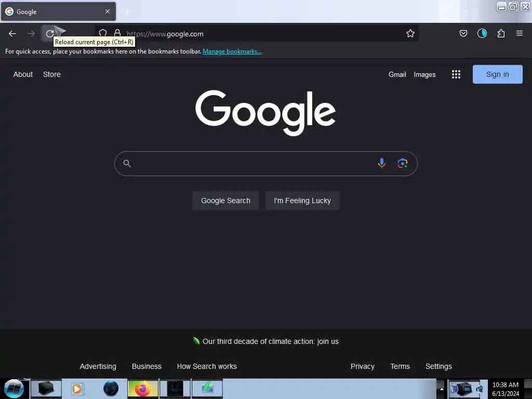
Task: Open the Extensions puzzle-piece icon
Action: pyautogui.click(x=501, y=33)
